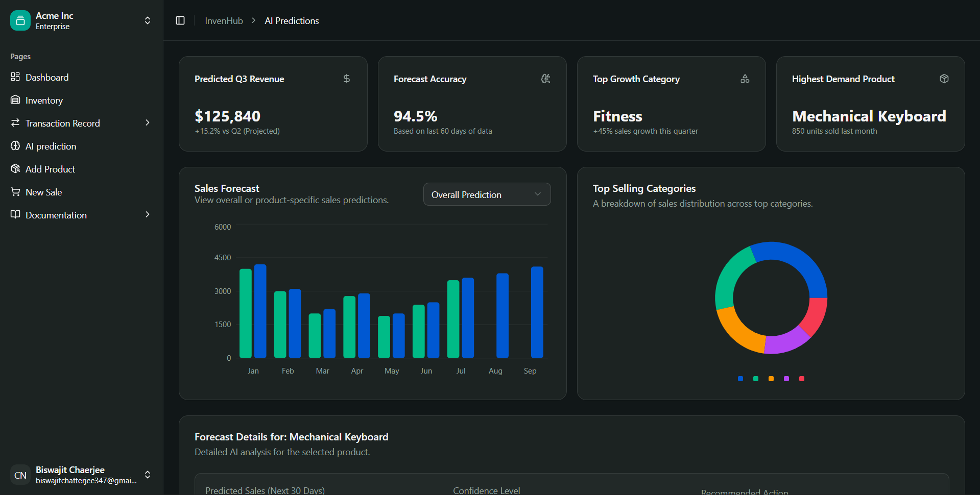The height and width of the screenshot is (495, 980).
Task: Click the InvenHub breadcrumb link
Action: 224,21
